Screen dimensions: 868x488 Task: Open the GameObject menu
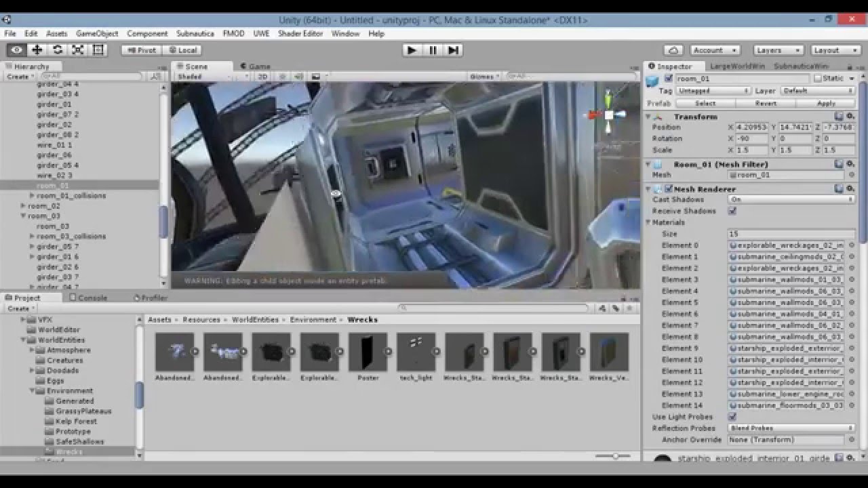point(97,33)
